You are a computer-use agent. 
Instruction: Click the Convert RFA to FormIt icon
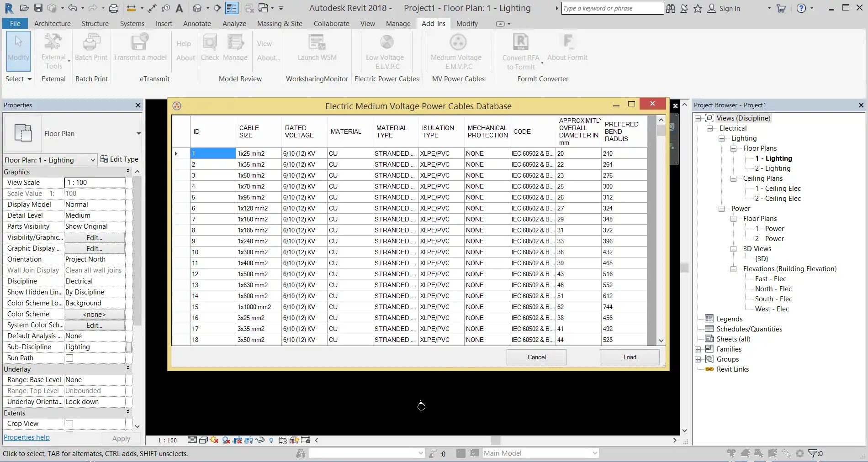pos(521,43)
